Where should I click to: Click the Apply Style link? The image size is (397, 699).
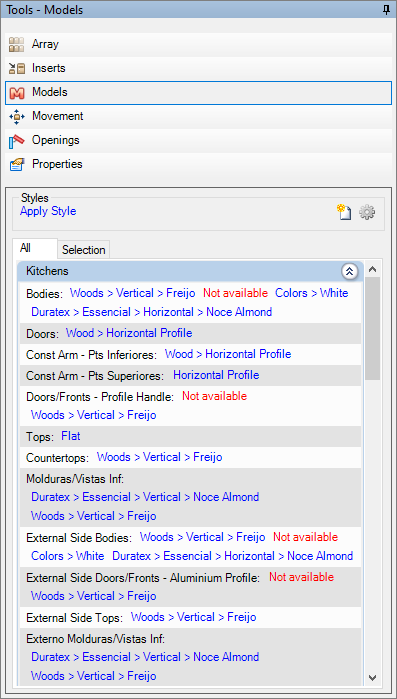point(48,211)
